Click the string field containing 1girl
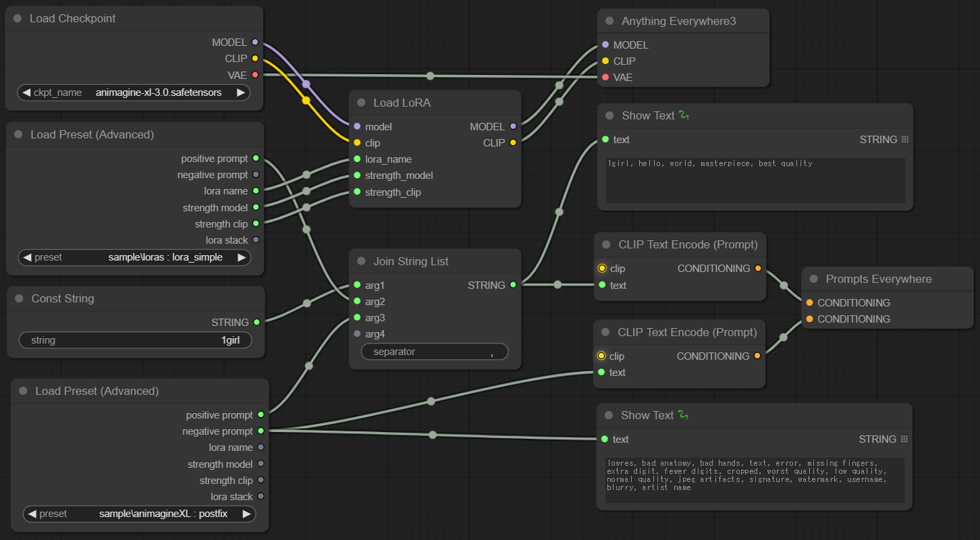The width and height of the screenshot is (980, 540). click(x=135, y=340)
